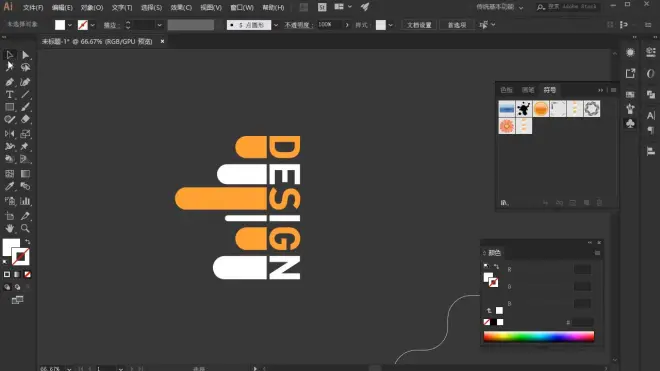This screenshot has height=371, width=660.
Task: Select the Scale tool
Action: (25, 134)
